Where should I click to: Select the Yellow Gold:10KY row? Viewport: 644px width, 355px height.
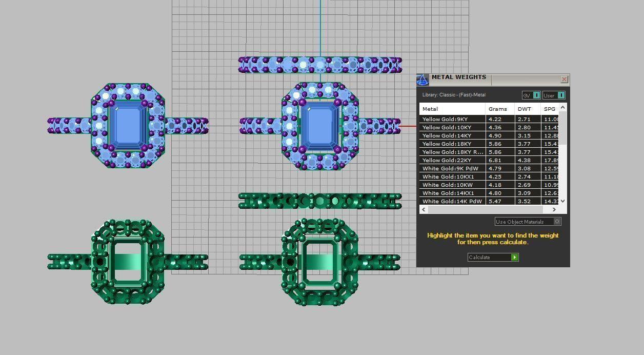click(x=489, y=127)
